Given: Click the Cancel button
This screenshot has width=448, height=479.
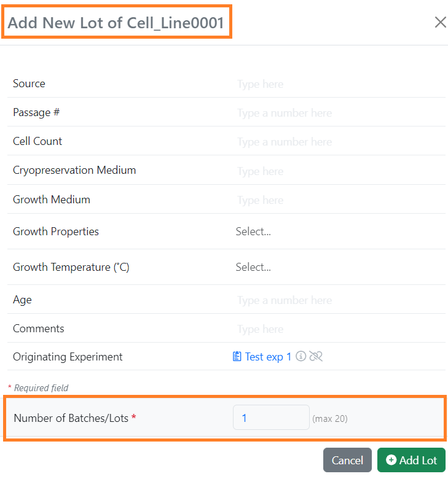Looking at the screenshot, I should [347, 460].
